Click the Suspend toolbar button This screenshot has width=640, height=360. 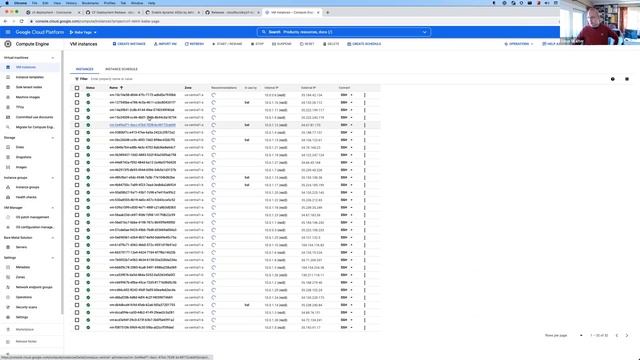pos(282,44)
